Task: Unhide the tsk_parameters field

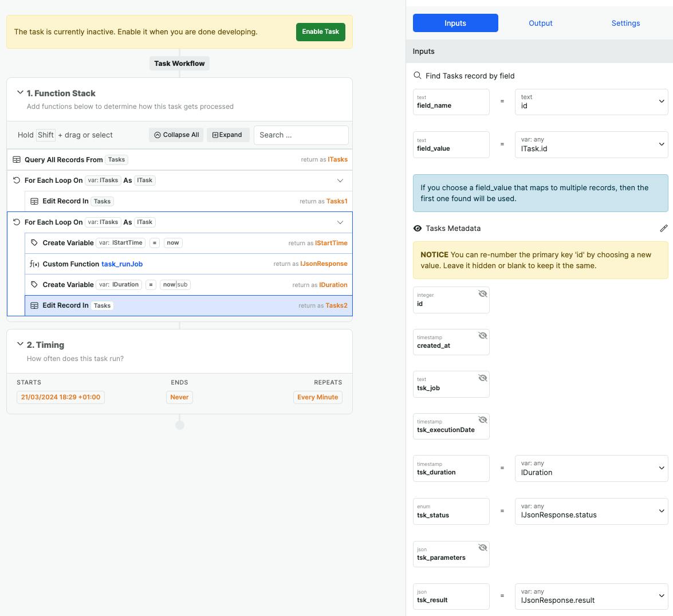Action: point(482,548)
